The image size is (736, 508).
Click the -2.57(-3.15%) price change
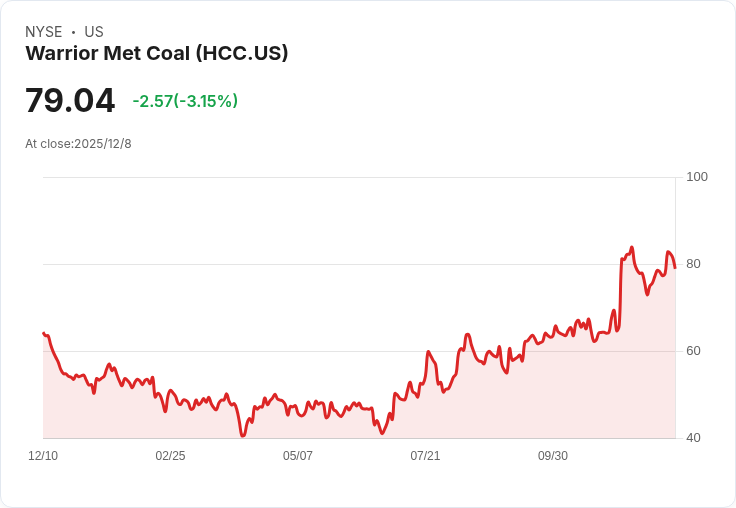[x=185, y=101]
